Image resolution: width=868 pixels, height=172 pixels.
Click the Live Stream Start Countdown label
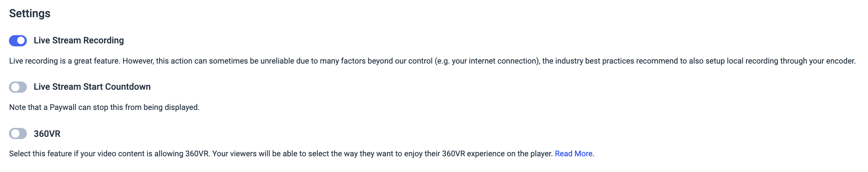point(92,87)
